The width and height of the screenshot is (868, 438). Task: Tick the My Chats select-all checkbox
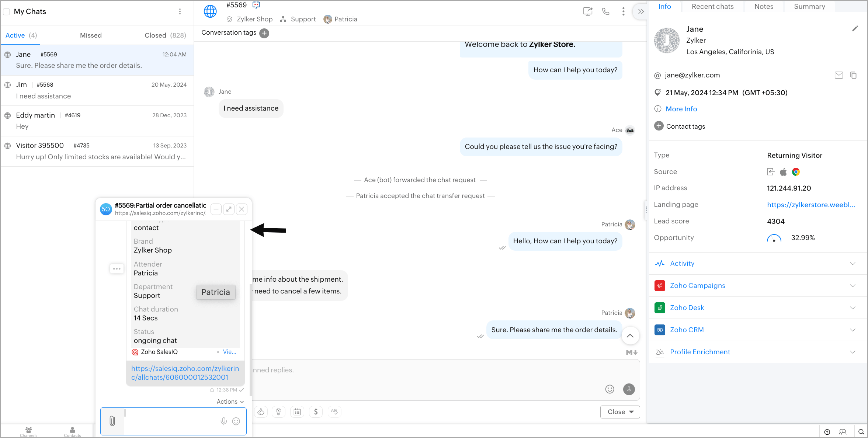click(x=7, y=11)
